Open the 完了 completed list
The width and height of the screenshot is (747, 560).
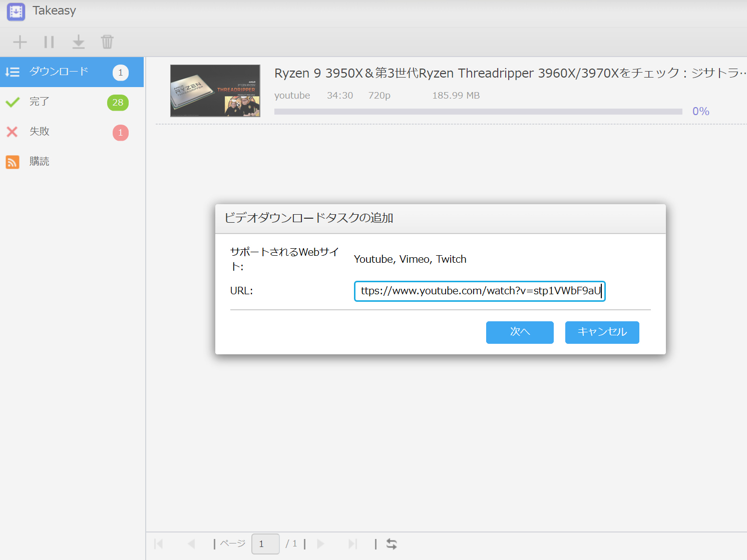point(72,102)
